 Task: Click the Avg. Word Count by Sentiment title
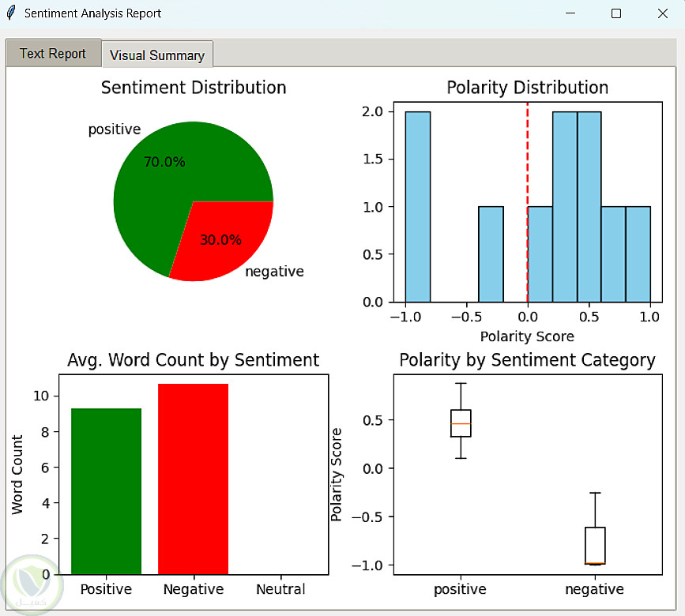coord(193,360)
